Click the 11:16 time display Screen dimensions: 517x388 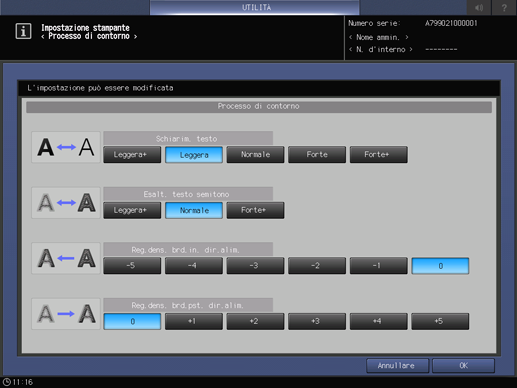click(23, 382)
